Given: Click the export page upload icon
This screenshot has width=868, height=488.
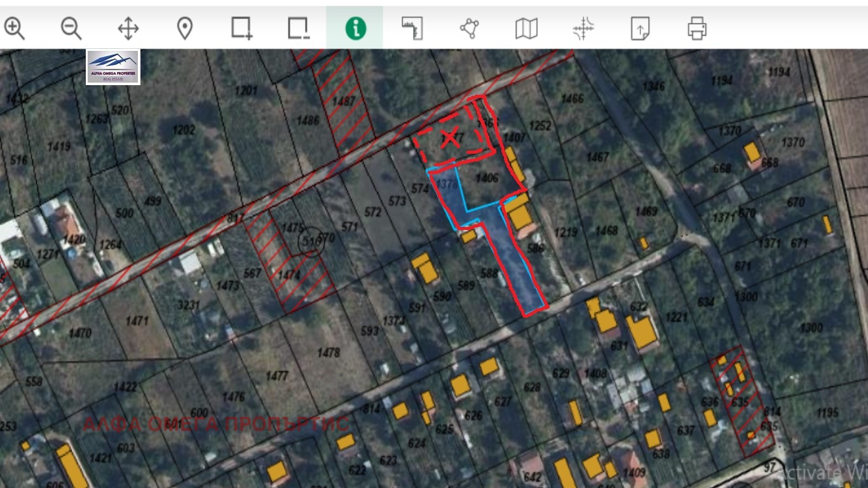Looking at the screenshot, I should [640, 29].
